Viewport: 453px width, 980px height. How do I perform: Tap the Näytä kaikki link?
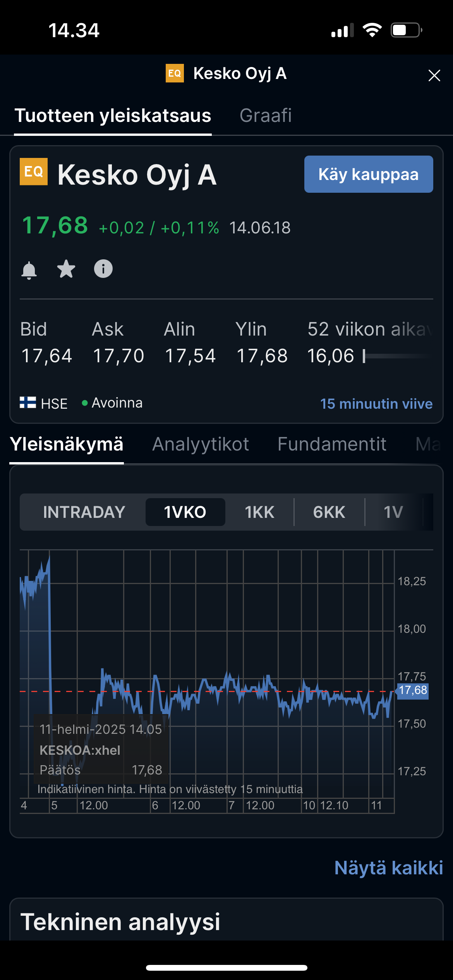click(389, 868)
